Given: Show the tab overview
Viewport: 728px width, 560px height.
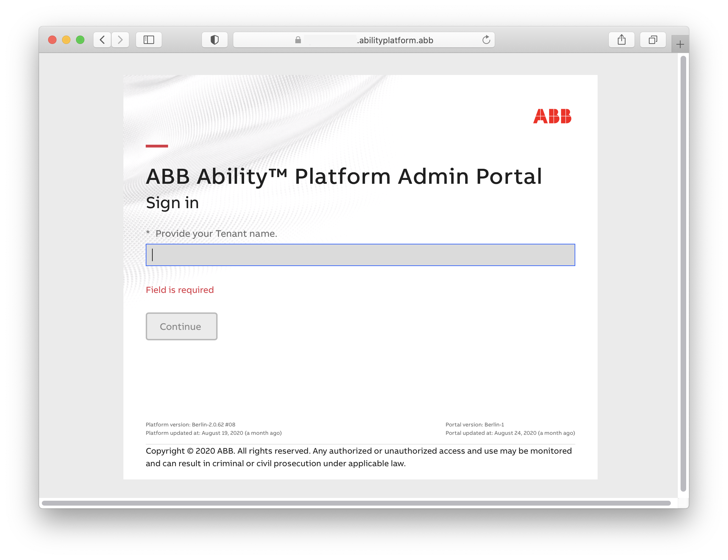Looking at the screenshot, I should (x=653, y=40).
